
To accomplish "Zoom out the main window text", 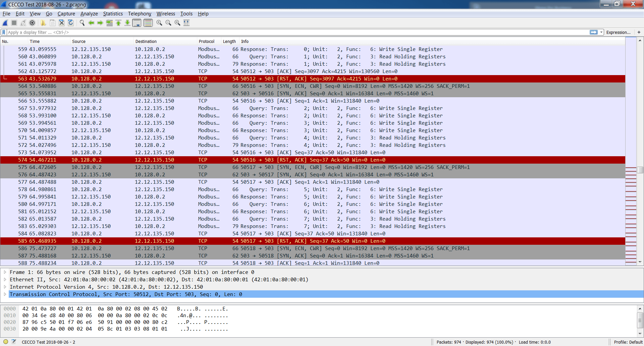I will 168,23.
